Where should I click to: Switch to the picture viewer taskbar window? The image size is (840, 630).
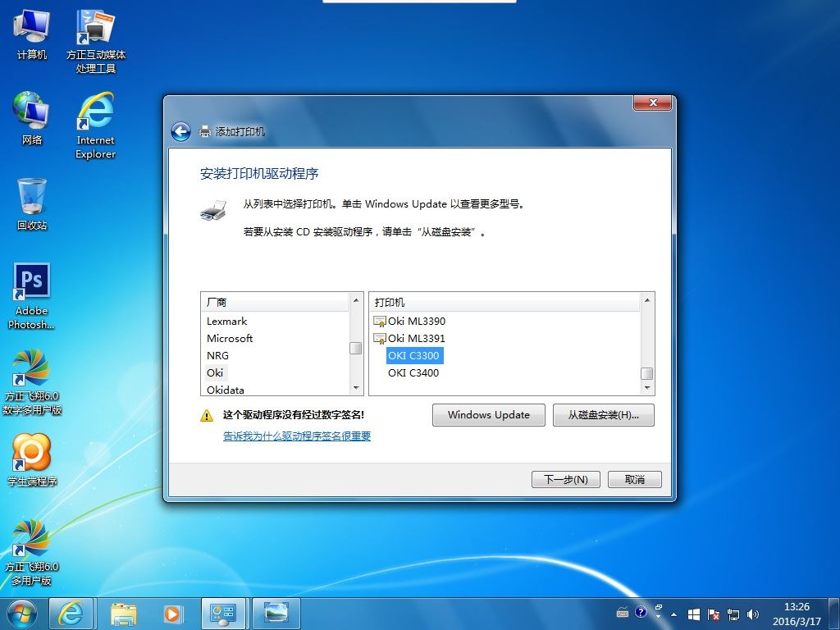click(276, 614)
